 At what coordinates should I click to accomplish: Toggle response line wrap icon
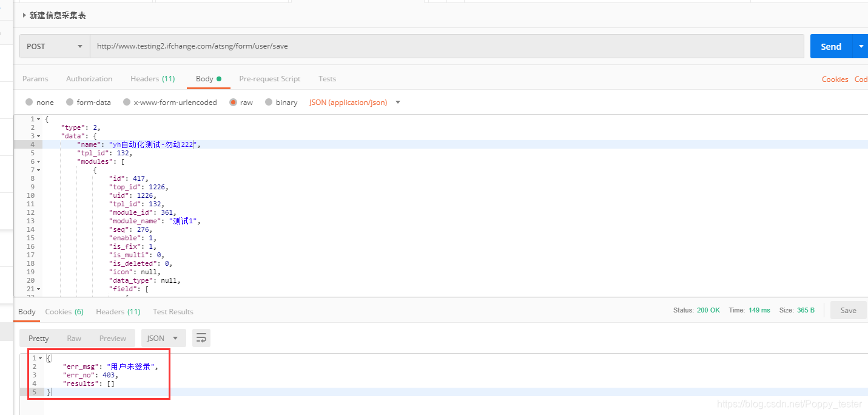tap(201, 339)
